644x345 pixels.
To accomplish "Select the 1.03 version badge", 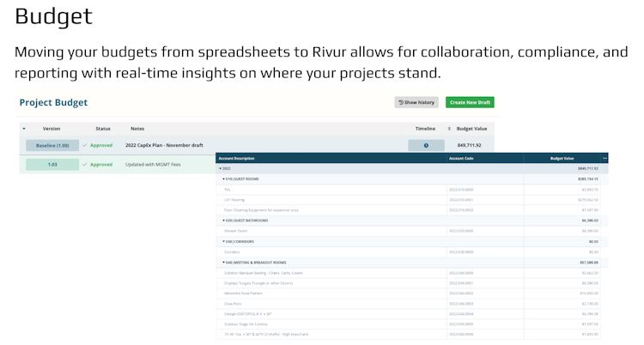I will (52, 164).
